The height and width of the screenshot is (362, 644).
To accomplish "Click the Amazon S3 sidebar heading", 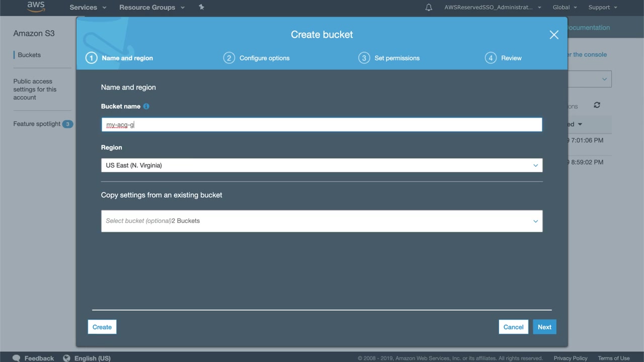I will (x=34, y=34).
